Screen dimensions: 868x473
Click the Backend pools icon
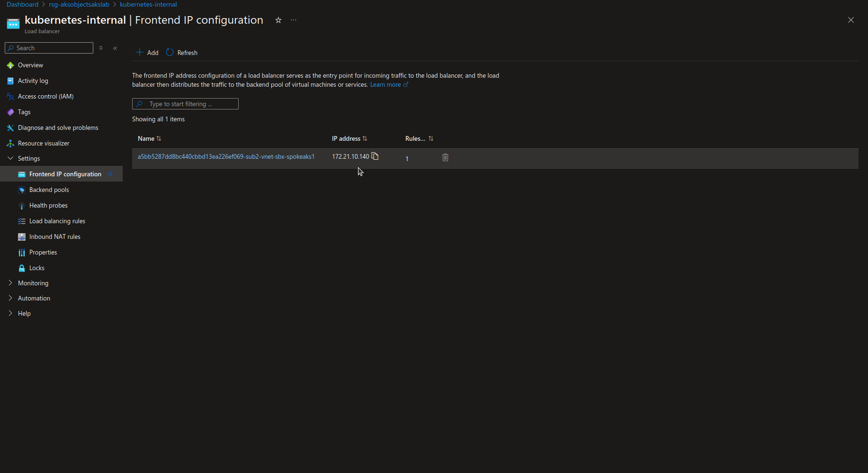22,190
